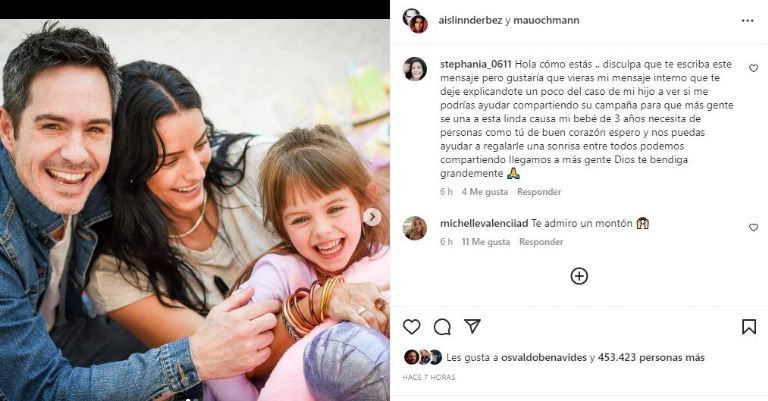Like the post with the heart icon
768x401 pixels.
(411, 327)
